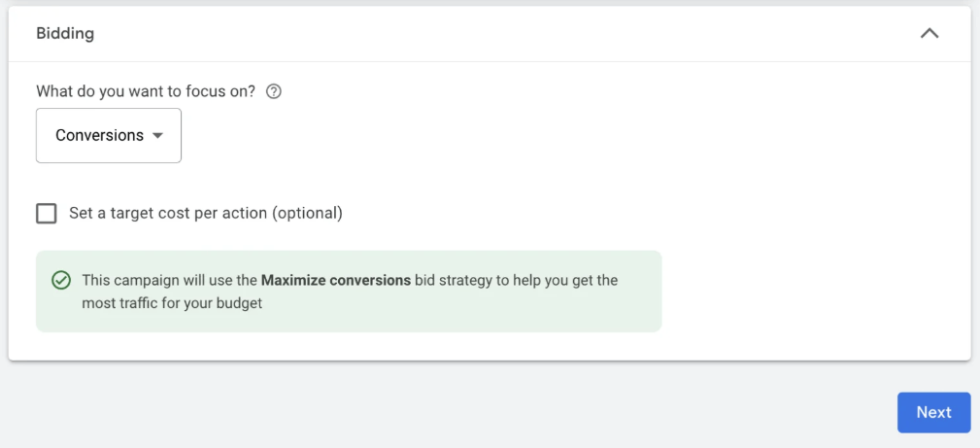Viewport: 980px width, 448px height.
Task: Click the green checkmark icon in notice
Action: [61, 280]
